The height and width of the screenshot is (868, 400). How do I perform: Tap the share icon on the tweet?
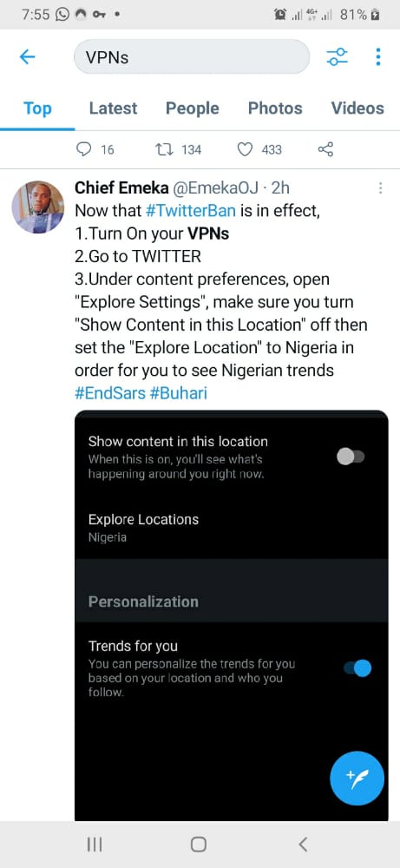point(326,149)
